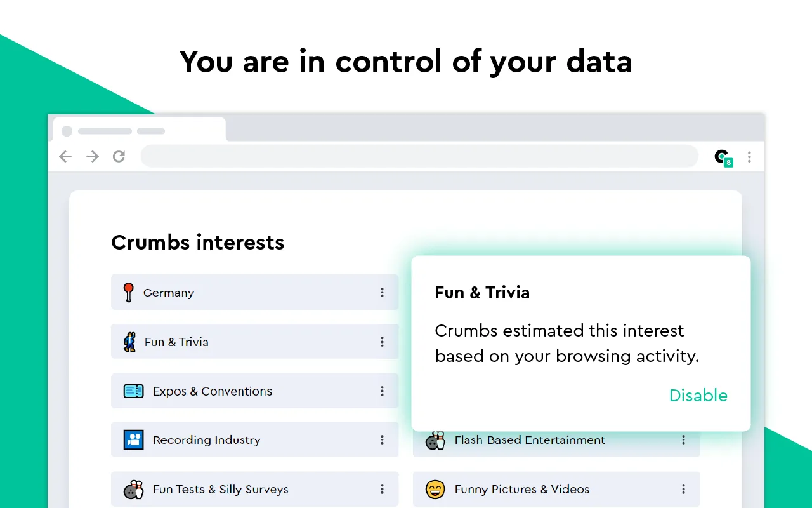Go back using the browser back arrow

(x=65, y=157)
